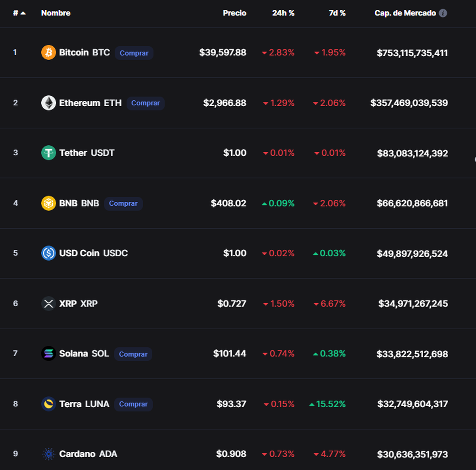Click the Cardano ADA coin logo
Screen dimensions: 476x470
pos(48,454)
